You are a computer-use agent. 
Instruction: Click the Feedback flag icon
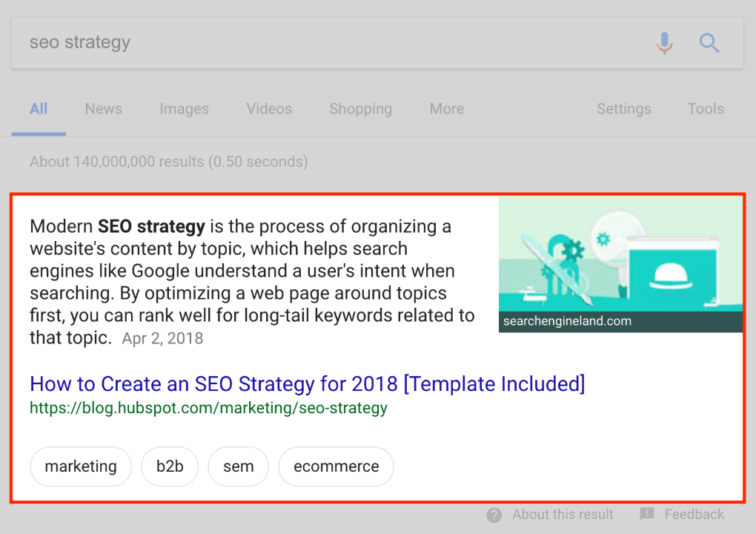pos(646,514)
